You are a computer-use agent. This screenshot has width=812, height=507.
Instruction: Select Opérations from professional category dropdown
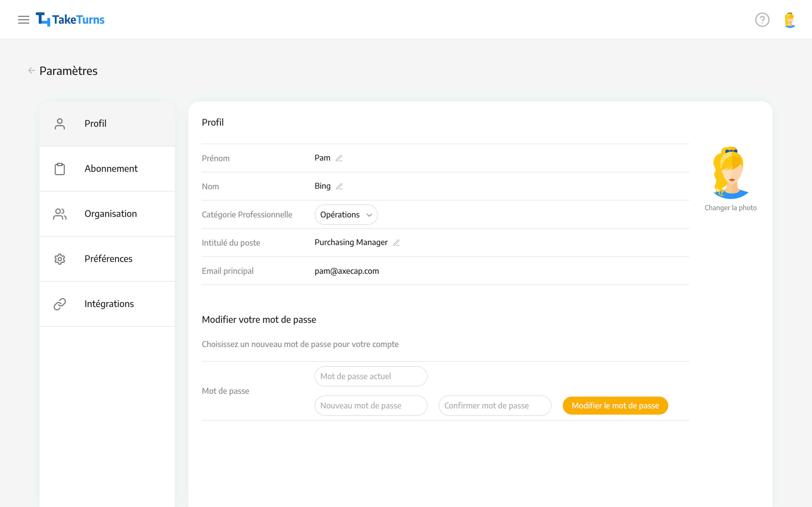[345, 214]
